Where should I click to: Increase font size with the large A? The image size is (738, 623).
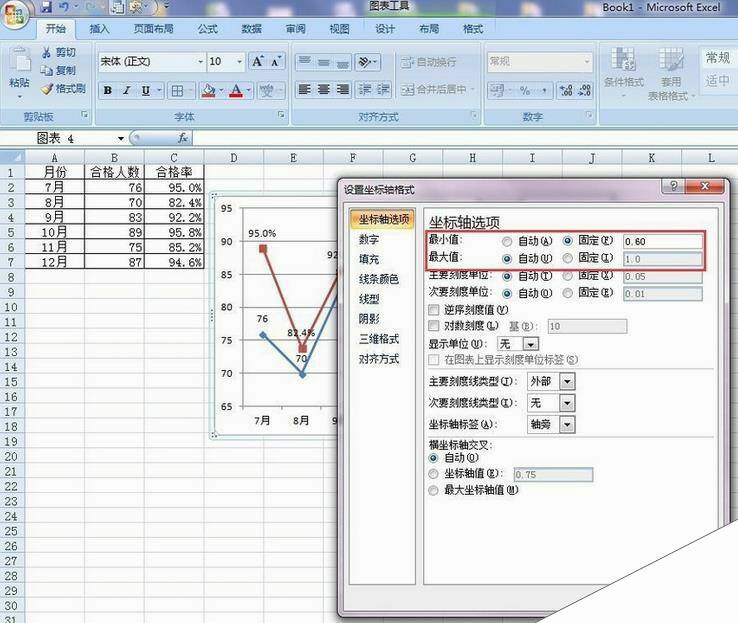(x=257, y=62)
